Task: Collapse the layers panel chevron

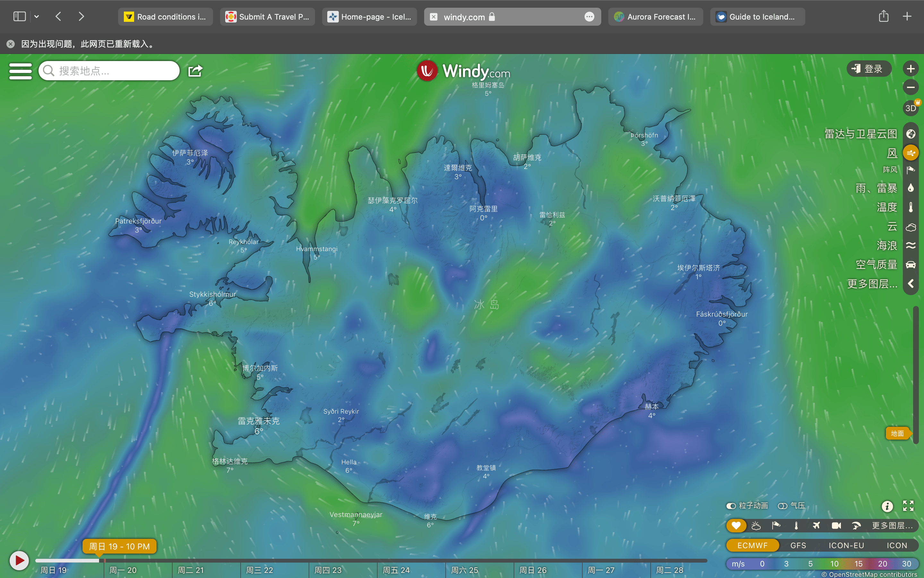Action: click(x=911, y=284)
